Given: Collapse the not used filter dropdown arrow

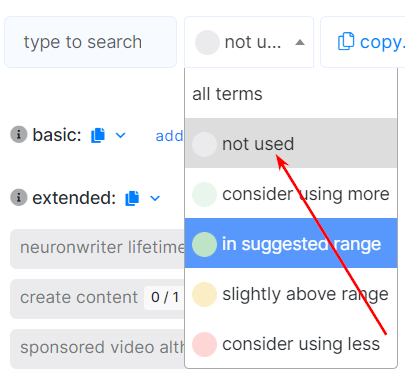Looking at the screenshot, I should pyautogui.click(x=300, y=42).
